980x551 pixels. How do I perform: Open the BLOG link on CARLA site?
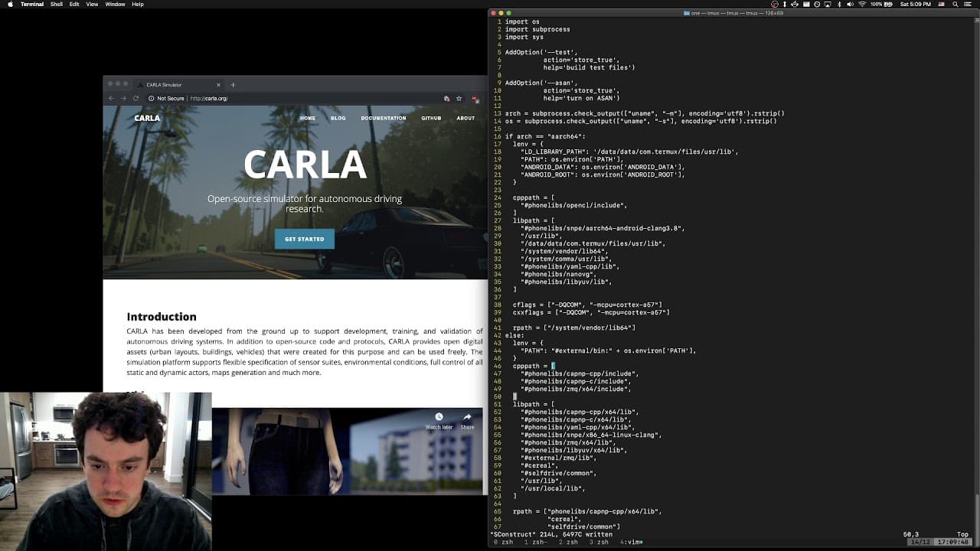coord(338,118)
